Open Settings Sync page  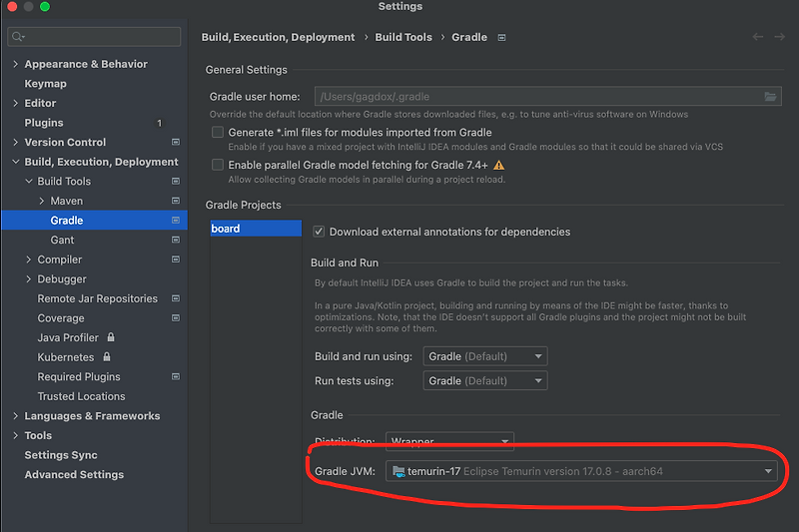[x=61, y=455]
